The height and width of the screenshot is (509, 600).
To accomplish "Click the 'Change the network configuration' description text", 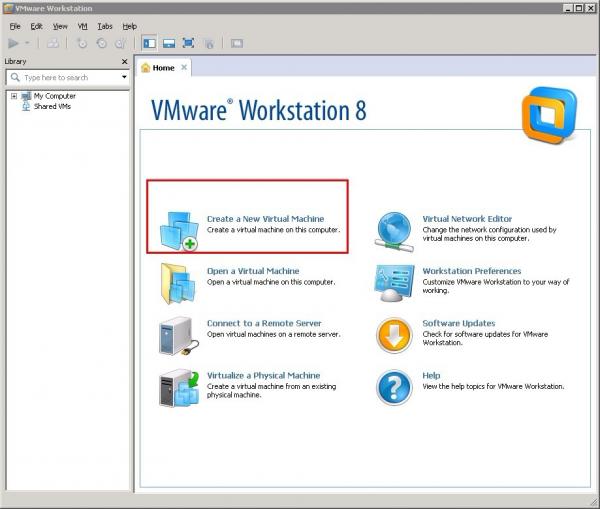I will point(489,234).
